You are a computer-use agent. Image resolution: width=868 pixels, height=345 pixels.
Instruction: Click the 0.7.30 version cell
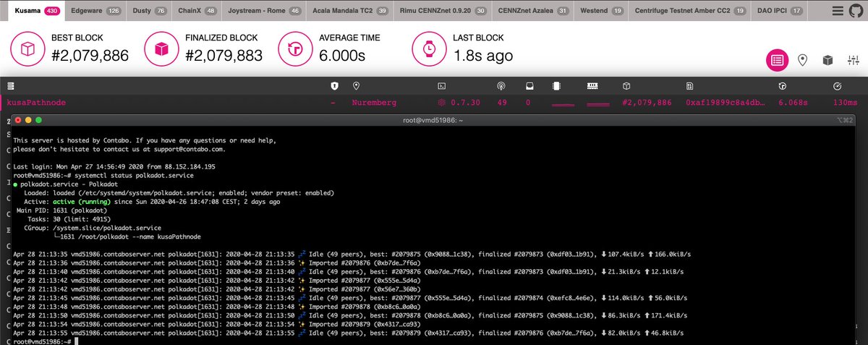(459, 103)
